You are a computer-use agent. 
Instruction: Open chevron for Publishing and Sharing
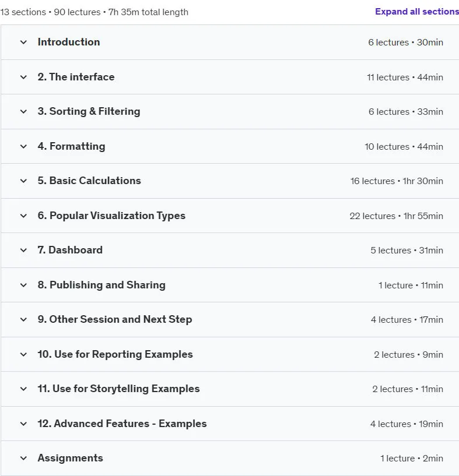(x=23, y=285)
